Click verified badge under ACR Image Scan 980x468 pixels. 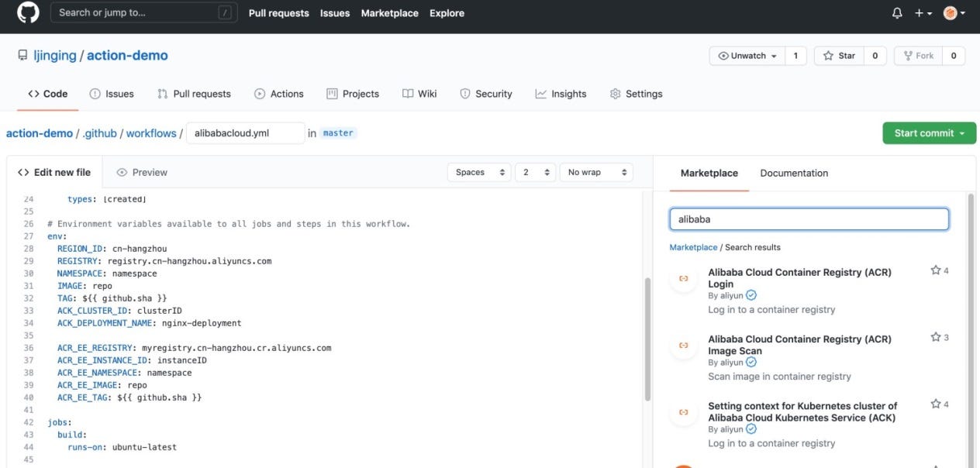coord(751,362)
